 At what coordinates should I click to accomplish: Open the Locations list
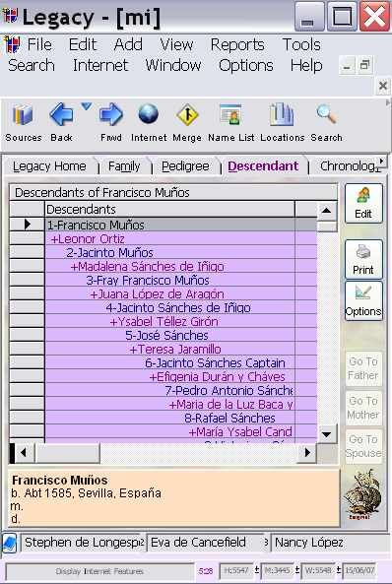pyautogui.click(x=283, y=123)
